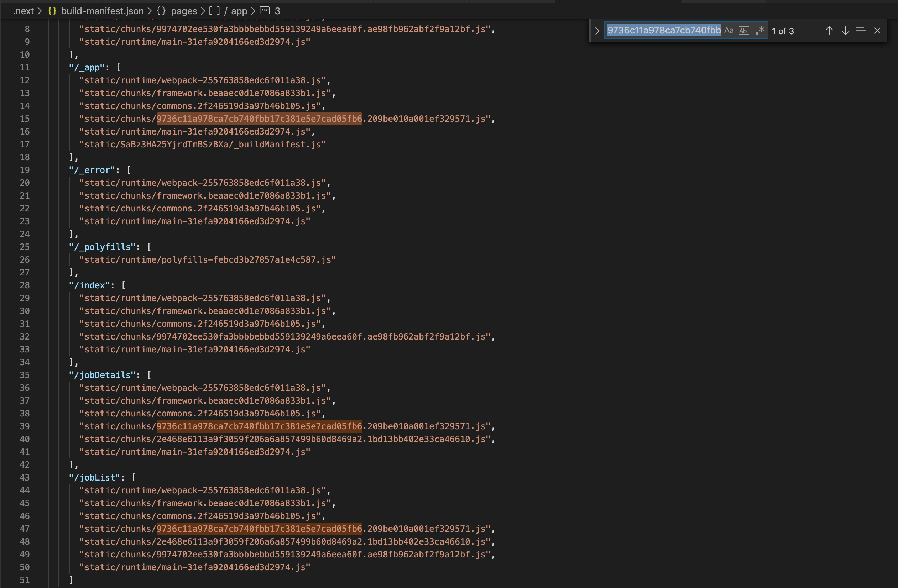Click line number 26 in gutter
This screenshot has width=898, height=588.
click(25, 260)
